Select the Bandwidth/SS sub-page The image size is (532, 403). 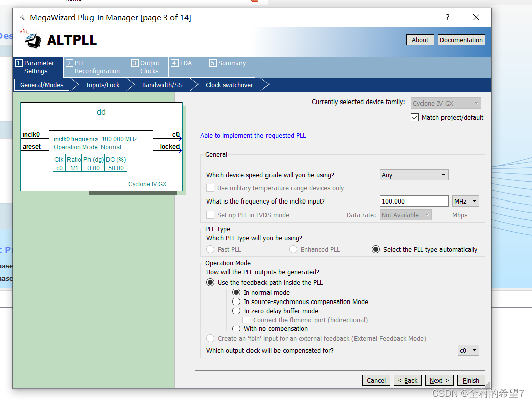pos(162,85)
